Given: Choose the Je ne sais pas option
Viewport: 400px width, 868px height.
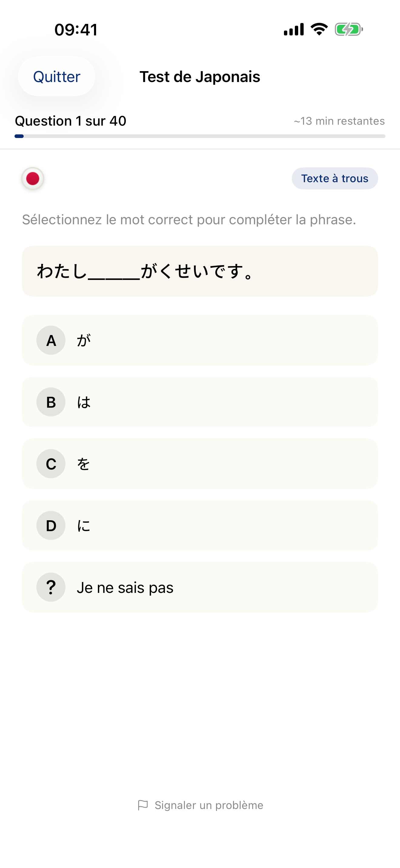Looking at the screenshot, I should click(200, 587).
